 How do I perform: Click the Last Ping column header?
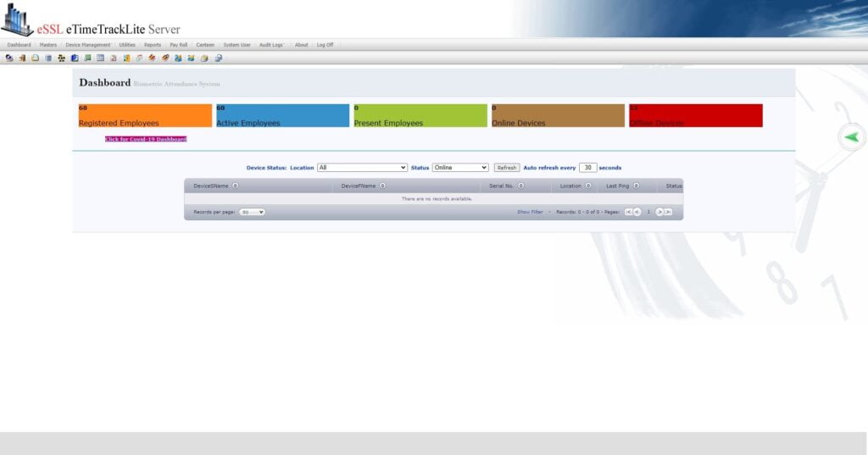coord(617,186)
